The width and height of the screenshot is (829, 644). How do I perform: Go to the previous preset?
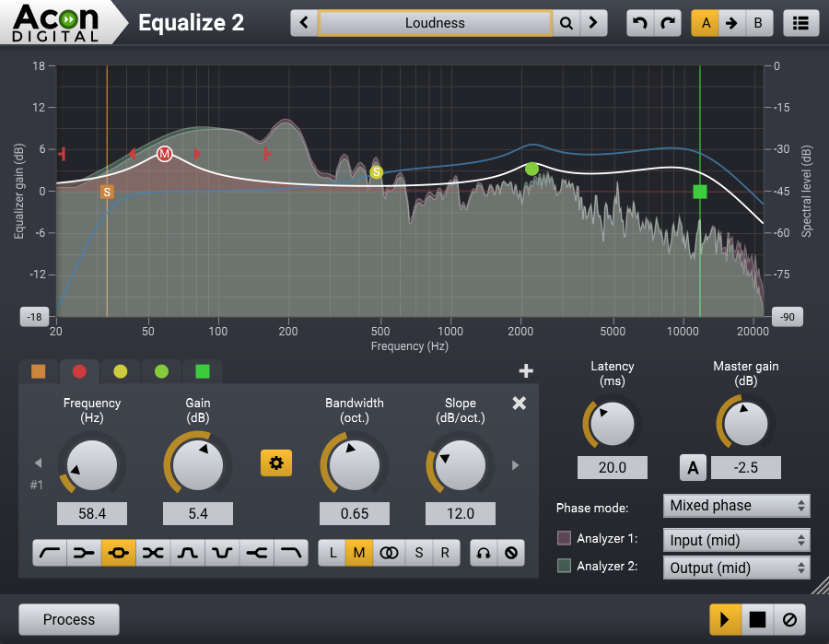coord(304,23)
